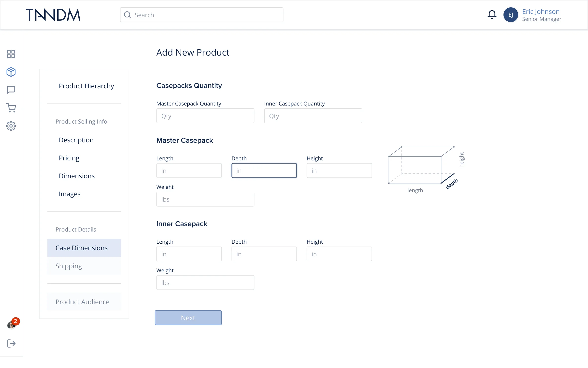Open settings via the gear icon
This screenshot has width=588, height=368.
(11, 126)
